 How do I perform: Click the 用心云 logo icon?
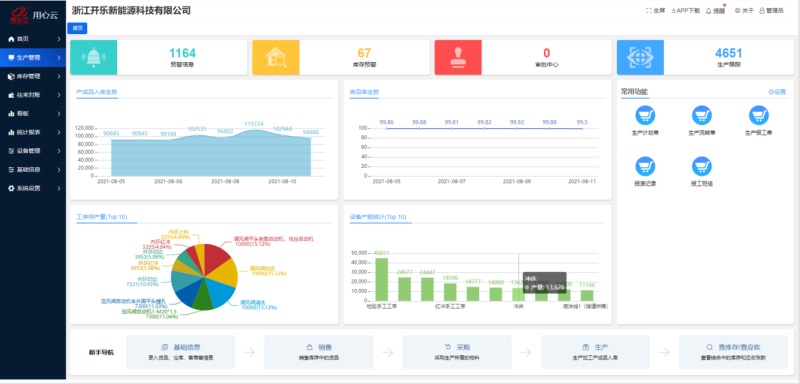(x=19, y=15)
